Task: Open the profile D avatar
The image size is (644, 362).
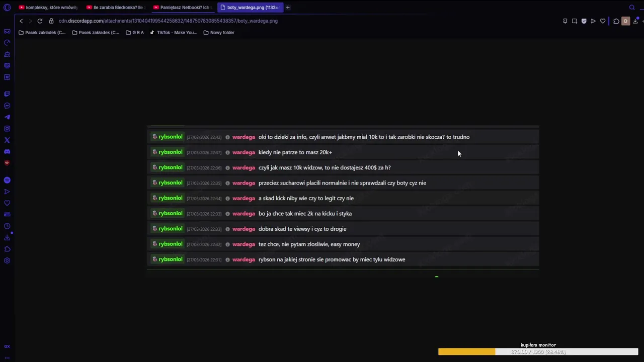Action: (626, 21)
